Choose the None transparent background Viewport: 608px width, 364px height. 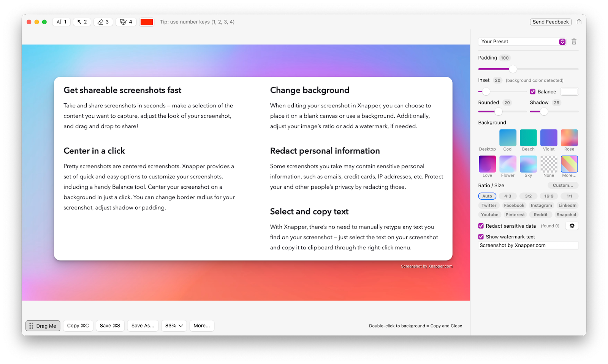pyautogui.click(x=548, y=164)
